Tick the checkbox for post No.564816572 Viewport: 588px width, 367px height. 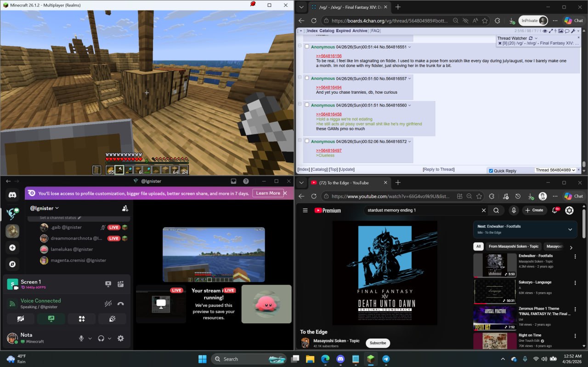coord(307,141)
